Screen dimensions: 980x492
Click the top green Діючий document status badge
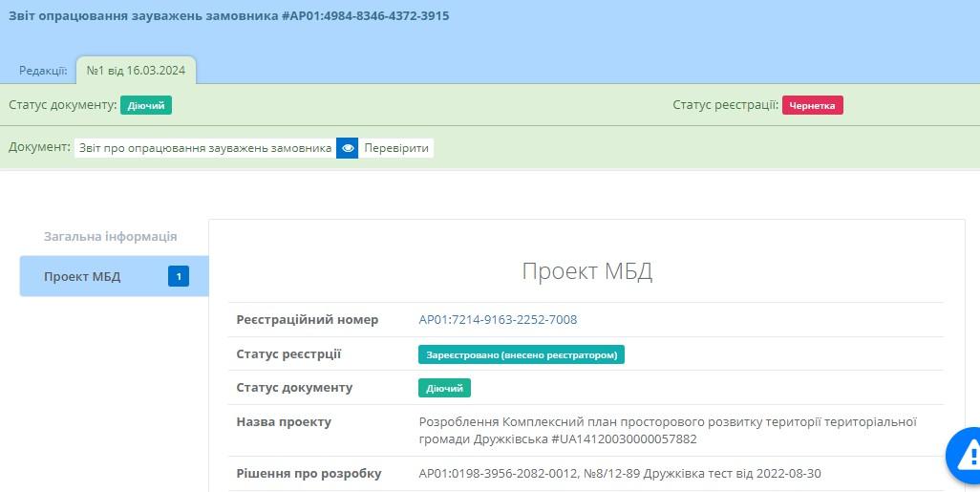click(x=146, y=105)
